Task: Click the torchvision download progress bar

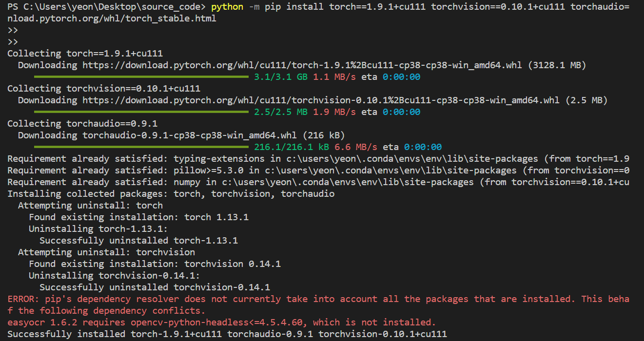Action: [x=141, y=112]
